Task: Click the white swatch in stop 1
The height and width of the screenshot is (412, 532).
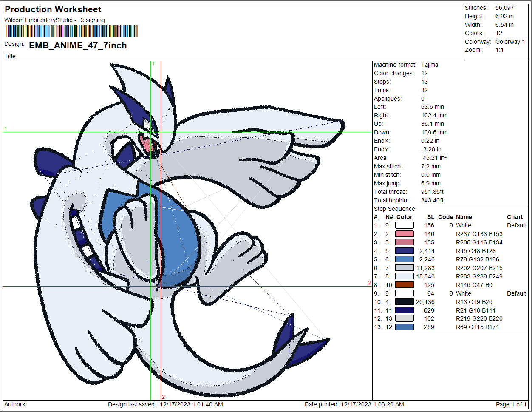Action: 404,225
